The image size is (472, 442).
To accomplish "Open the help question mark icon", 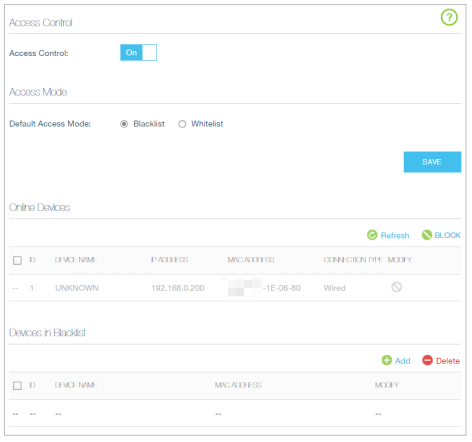I will (x=449, y=17).
